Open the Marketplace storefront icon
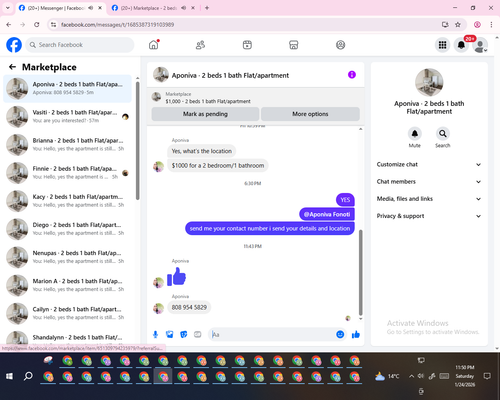Screen dimensions: 500x400 294,45
